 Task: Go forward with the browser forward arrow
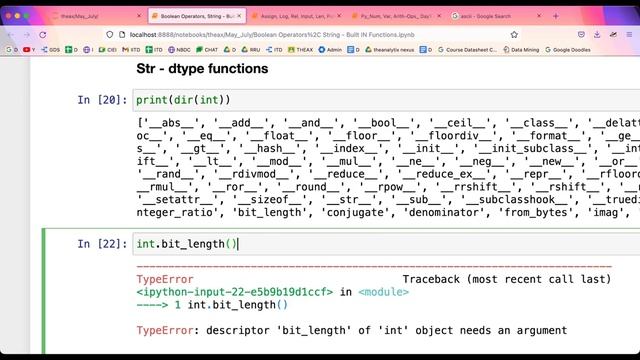click(x=27, y=35)
